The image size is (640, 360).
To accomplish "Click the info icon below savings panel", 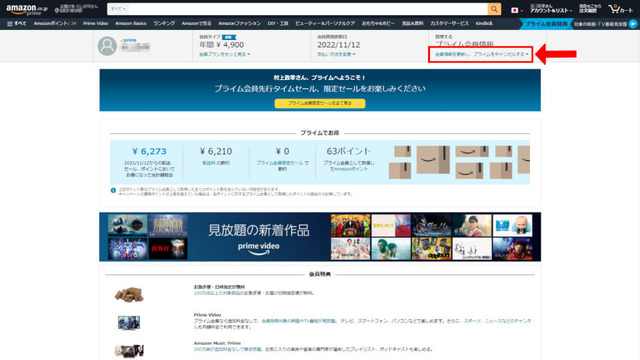I will click(x=113, y=190).
